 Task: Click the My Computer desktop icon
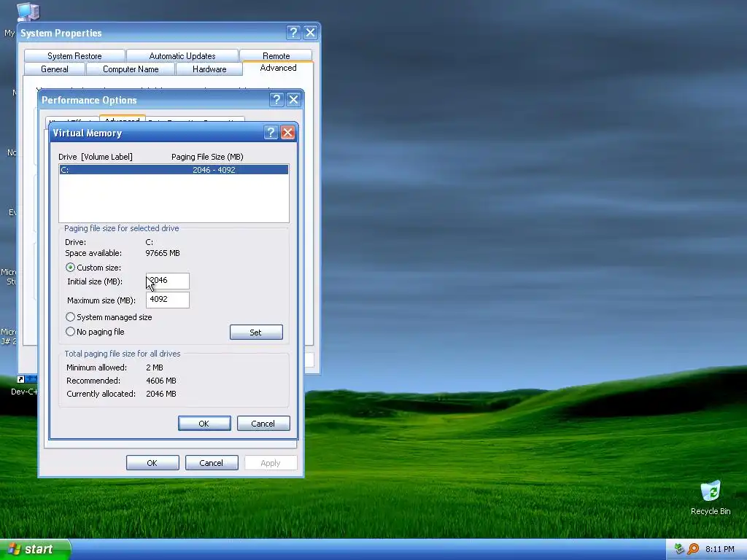28,12
